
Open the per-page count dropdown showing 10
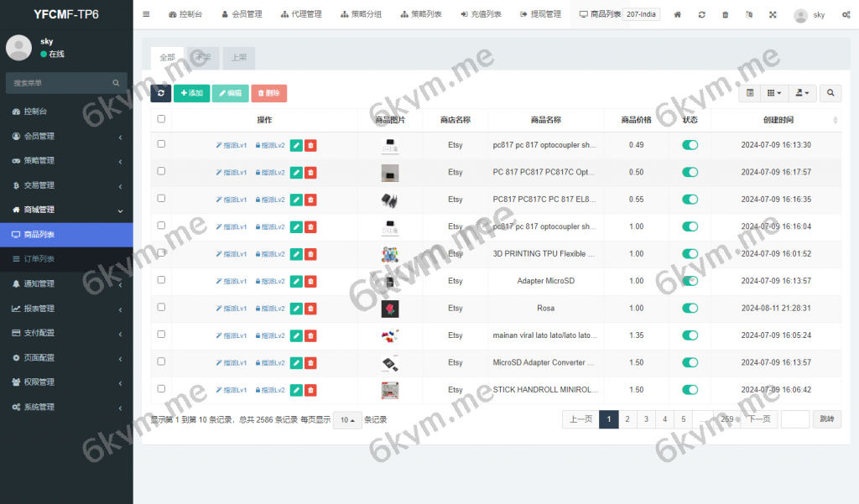point(346,419)
